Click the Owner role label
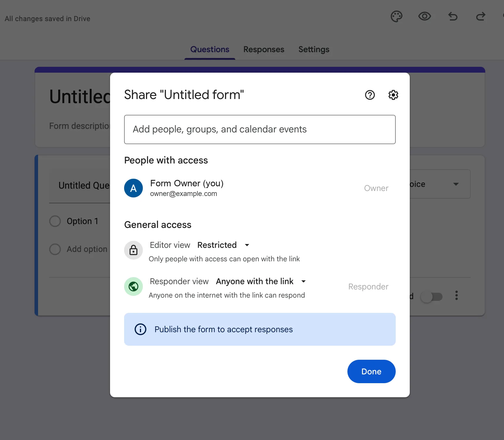 tap(376, 188)
